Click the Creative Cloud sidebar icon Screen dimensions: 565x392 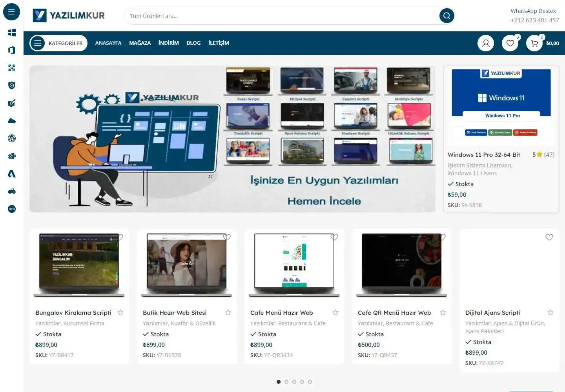point(12,156)
